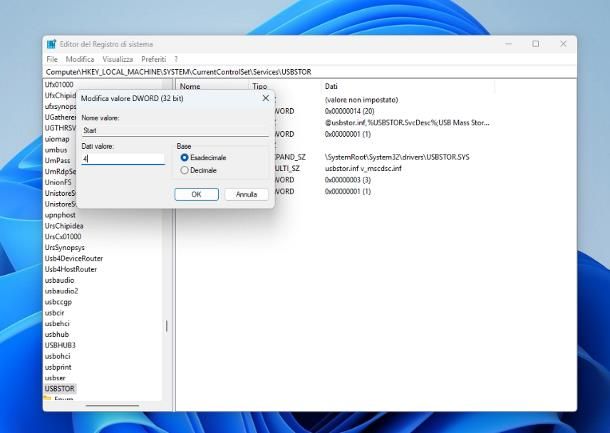The width and height of the screenshot is (610, 433).
Task: Select the Ufx01000 key in tree
Action: (x=59, y=84)
